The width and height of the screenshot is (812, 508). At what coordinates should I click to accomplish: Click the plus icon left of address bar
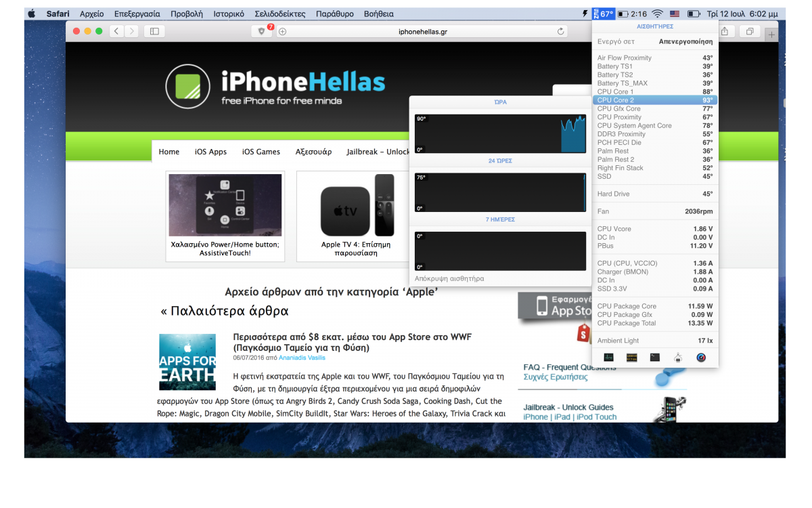283,31
